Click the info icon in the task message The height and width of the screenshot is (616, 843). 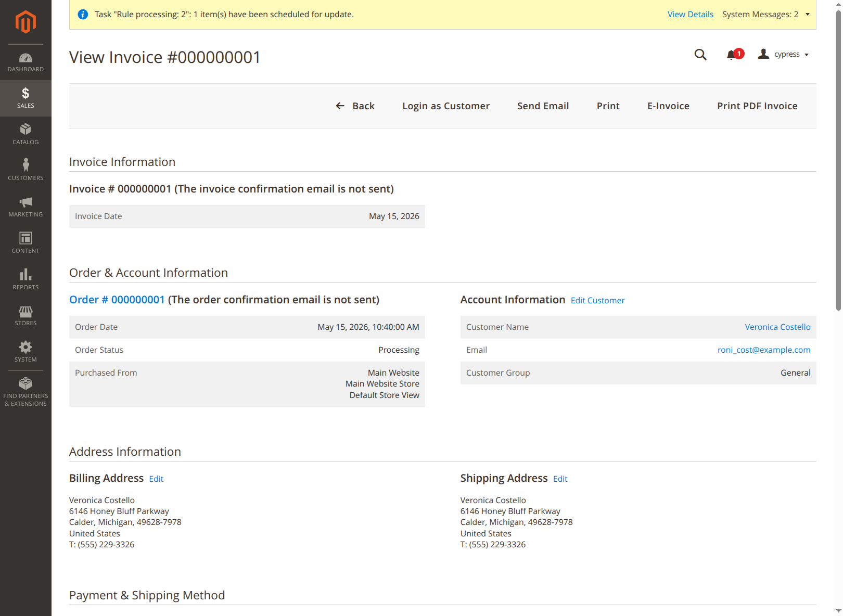83,15
